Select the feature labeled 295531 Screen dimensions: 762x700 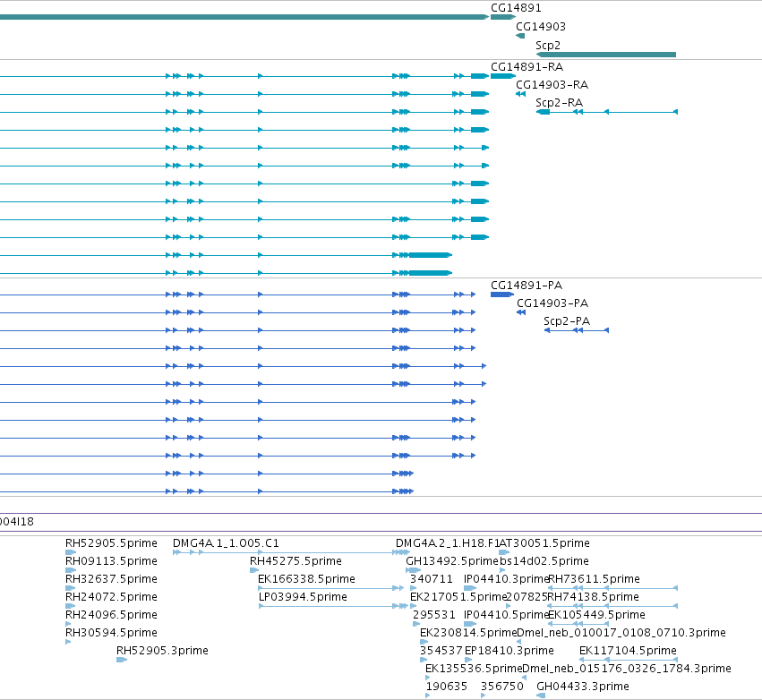pos(434,615)
